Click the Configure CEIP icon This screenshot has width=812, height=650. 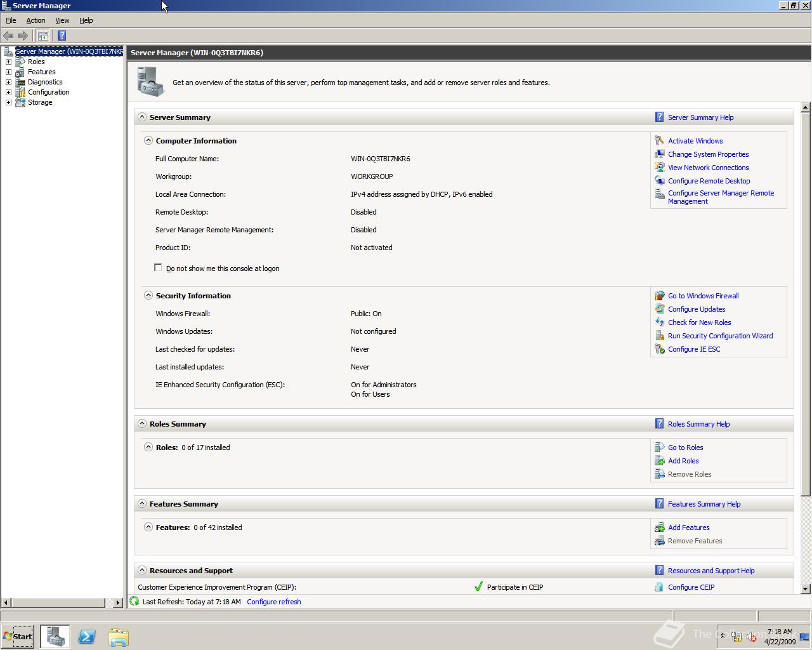(660, 587)
